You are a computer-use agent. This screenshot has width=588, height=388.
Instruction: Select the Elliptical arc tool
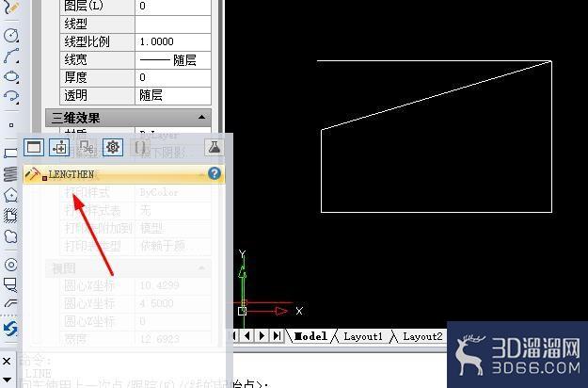click(11, 96)
